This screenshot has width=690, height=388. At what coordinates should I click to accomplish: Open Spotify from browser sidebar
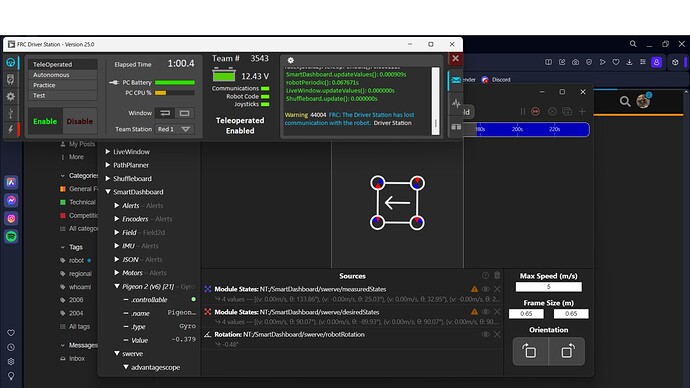11,237
